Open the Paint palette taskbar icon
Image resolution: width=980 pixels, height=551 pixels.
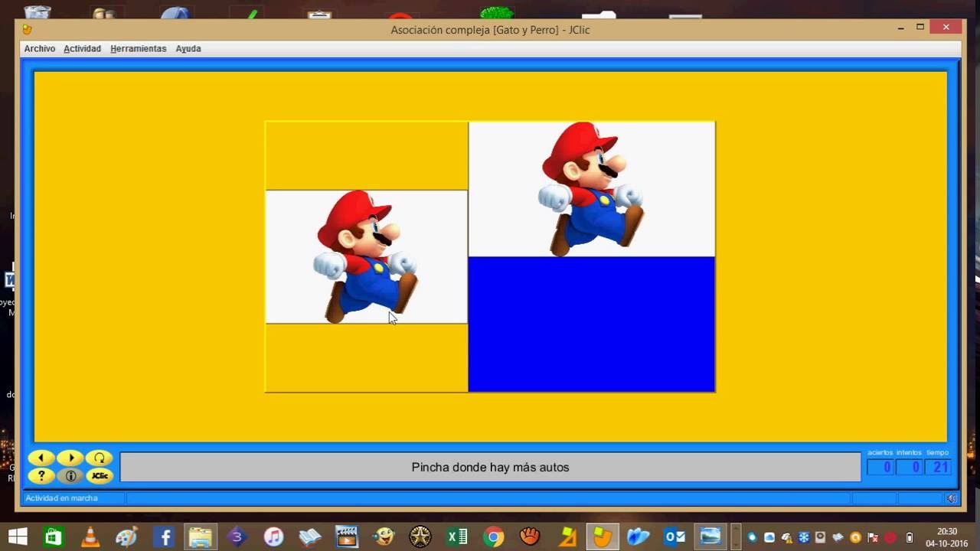click(x=126, y=536)
